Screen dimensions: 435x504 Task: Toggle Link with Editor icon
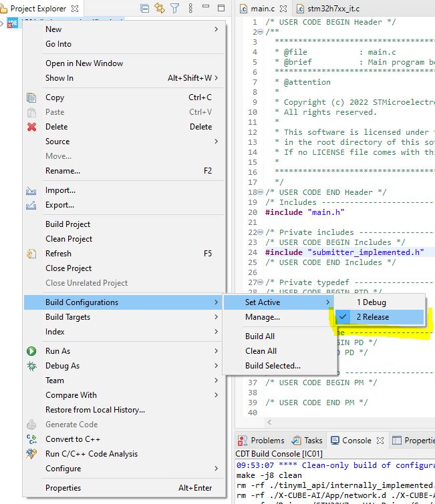point(160,8)
